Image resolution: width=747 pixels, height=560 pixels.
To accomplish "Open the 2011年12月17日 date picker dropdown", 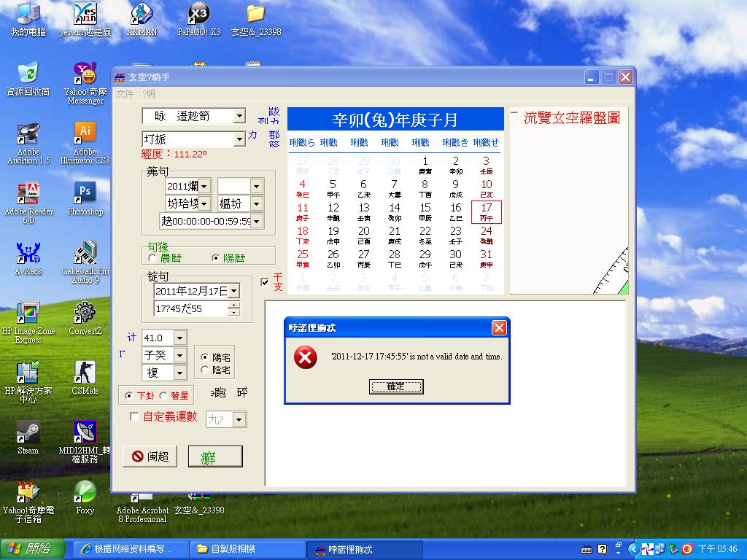I will coord(233,290).
